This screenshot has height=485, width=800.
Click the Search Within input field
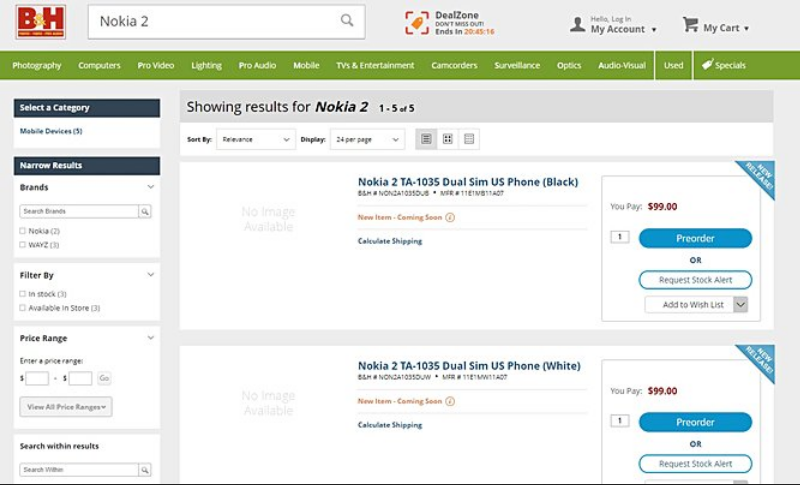[x=79, y=470]
